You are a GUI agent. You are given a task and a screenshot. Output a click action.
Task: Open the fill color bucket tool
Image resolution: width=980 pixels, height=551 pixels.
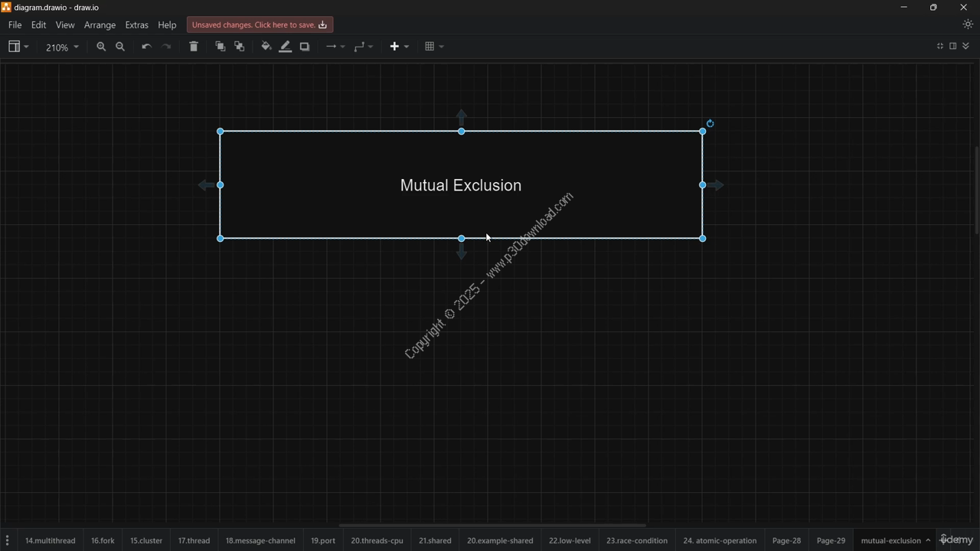(x=266, y=47)
